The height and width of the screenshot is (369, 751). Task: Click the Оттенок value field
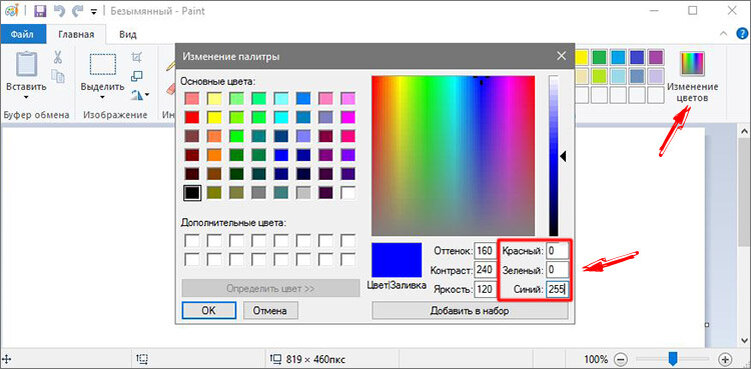coord(485,251)
